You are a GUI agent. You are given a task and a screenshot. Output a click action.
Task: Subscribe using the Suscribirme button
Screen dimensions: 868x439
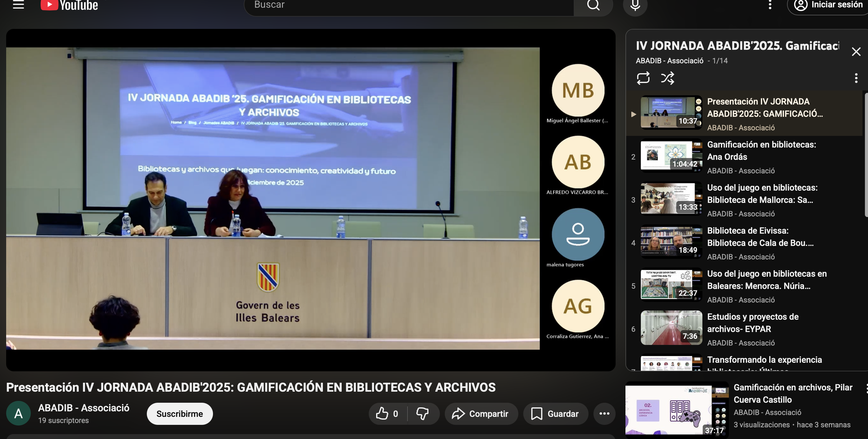click(179, 413)
